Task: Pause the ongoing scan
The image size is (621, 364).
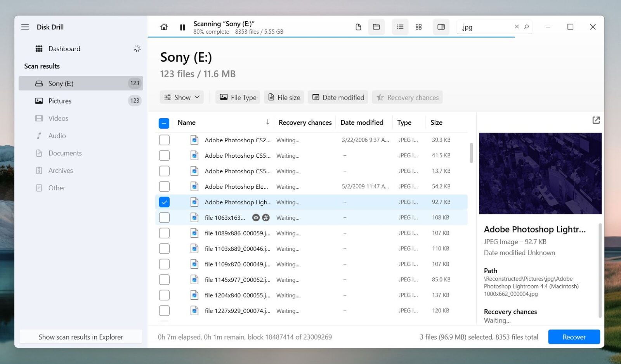Action: [182, 27]
